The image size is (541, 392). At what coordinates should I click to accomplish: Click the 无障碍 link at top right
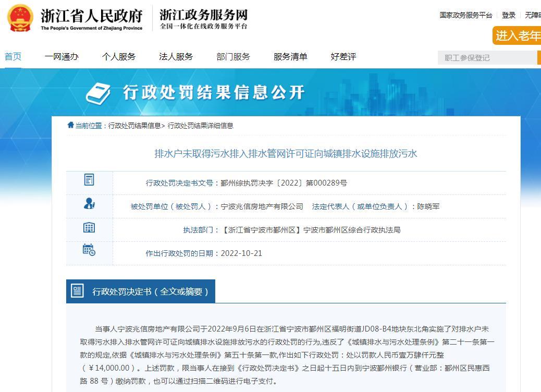533,15
